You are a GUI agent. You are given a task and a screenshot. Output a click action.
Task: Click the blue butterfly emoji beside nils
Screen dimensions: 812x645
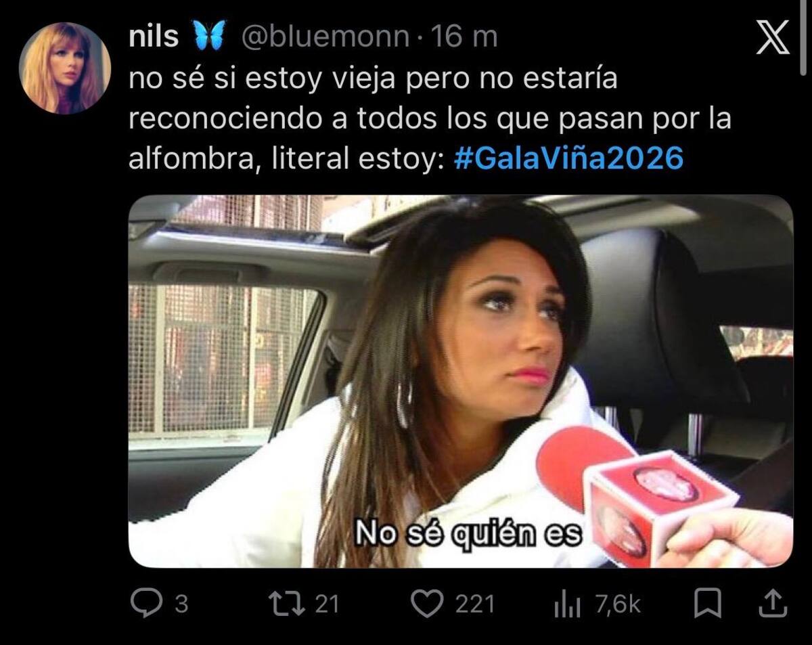click(x=209, y=37)
